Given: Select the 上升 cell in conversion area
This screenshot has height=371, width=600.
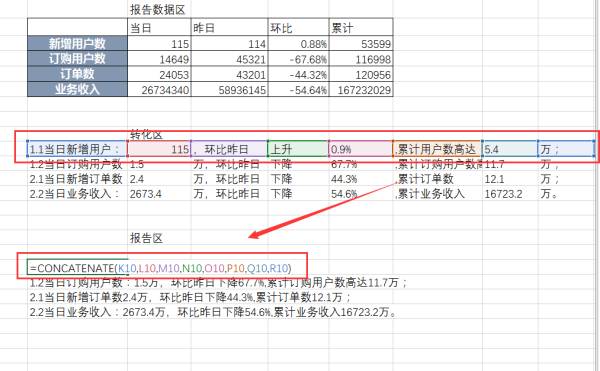Looking at the screenshot, I should point(298,149).
